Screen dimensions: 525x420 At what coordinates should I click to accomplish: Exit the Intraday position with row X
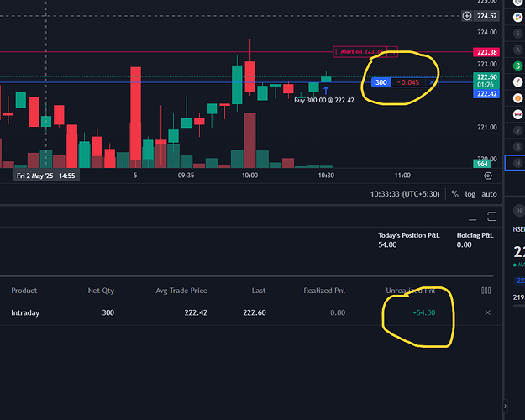[x=487, y=312]
